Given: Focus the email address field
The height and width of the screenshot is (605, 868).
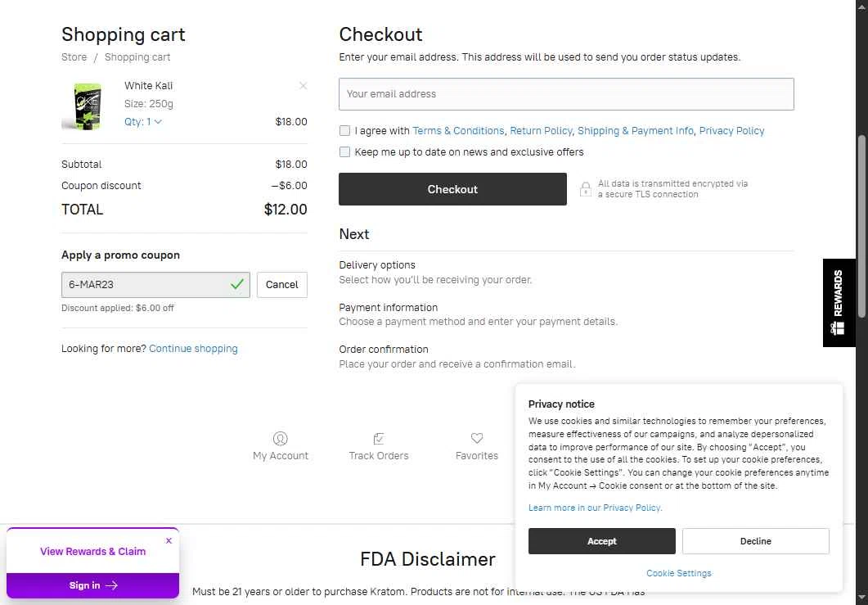Looking at the screenshot, I should [566, 94].
